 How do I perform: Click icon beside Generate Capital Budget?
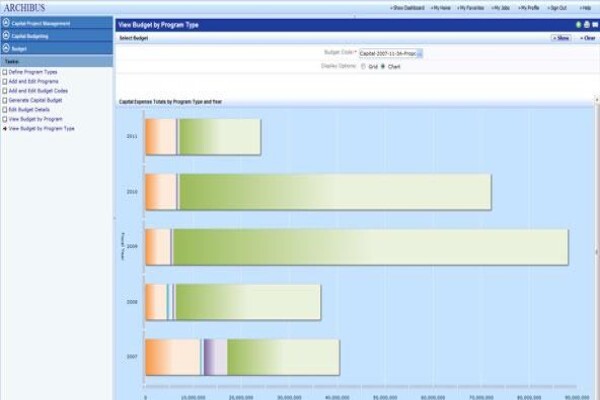coord(5,100)
